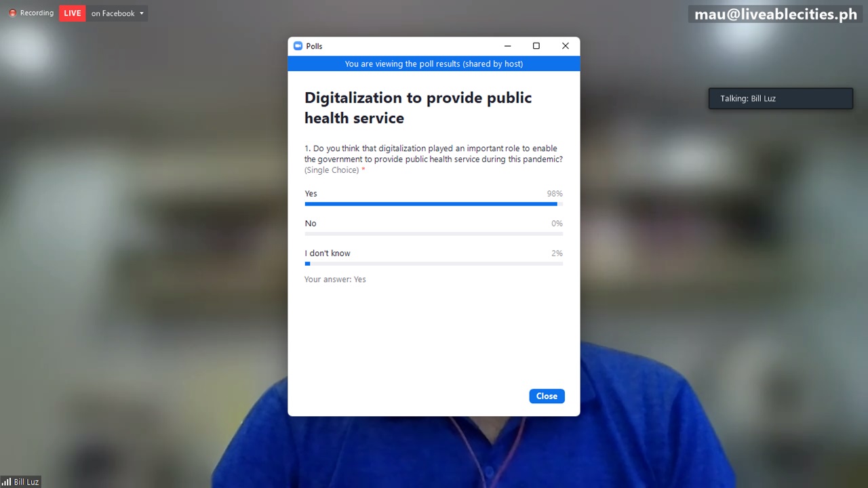Close the Polls window with X
Image resolution: width=868 pixels, height=488 pixels.
click(566, 46)
